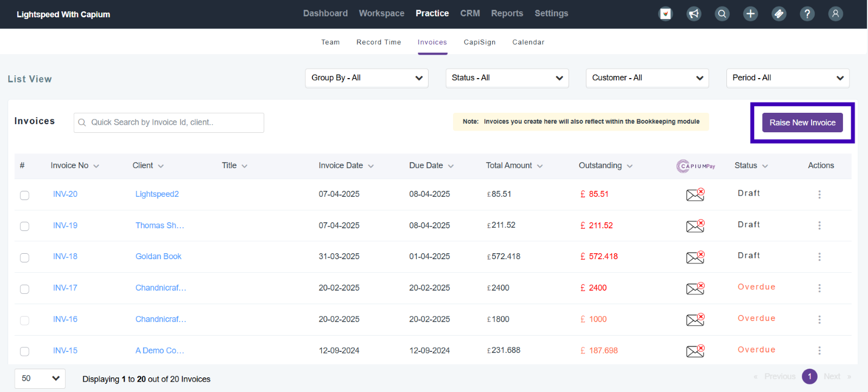Open actions menu dots for INV-15
Image resolution: width=868 pixels, height=392 pixels.
pos(819,351)
